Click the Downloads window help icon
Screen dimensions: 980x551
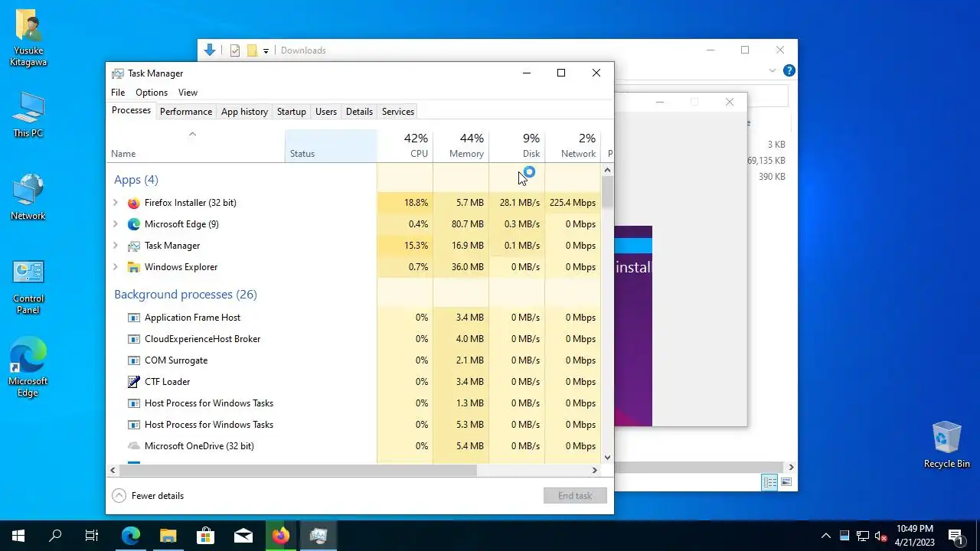pyautogui.click(x=789, y=70)
